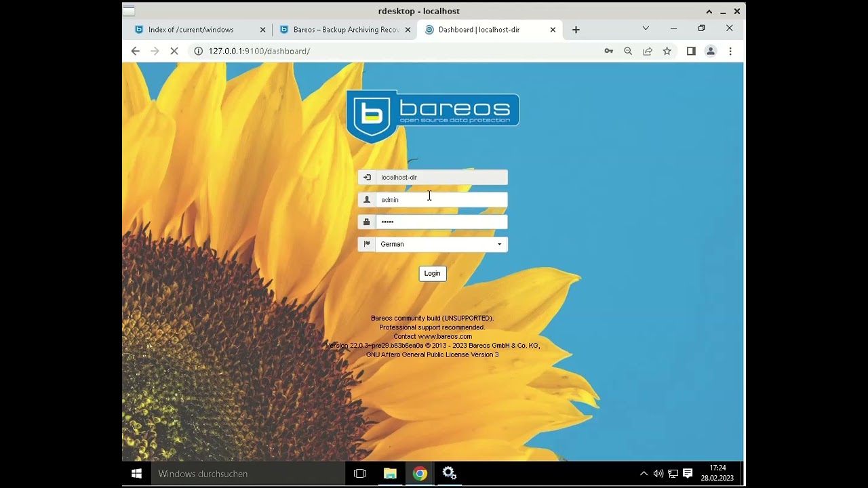Click the user icon beside username

pyautogui.click(x=367, y=199)
